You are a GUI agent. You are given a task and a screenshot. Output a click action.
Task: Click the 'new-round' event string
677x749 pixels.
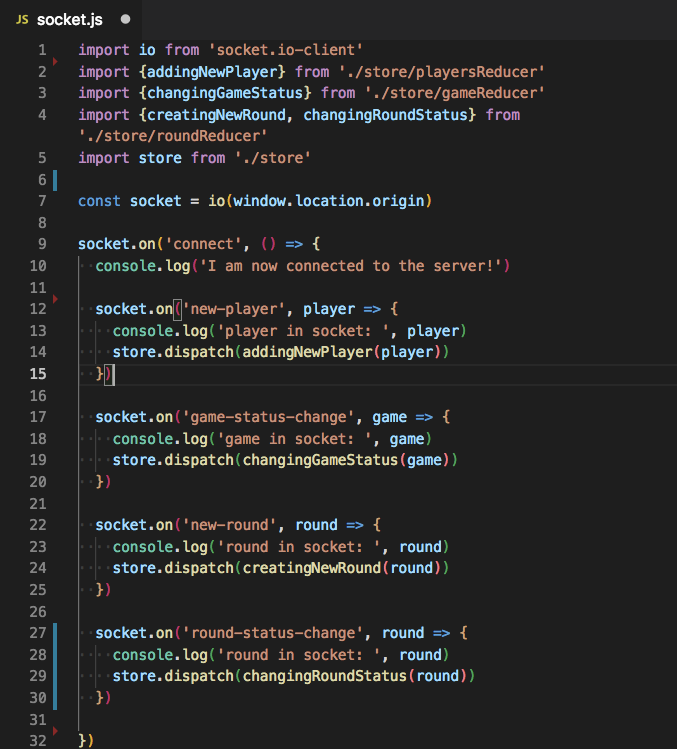tap(229, 525)
